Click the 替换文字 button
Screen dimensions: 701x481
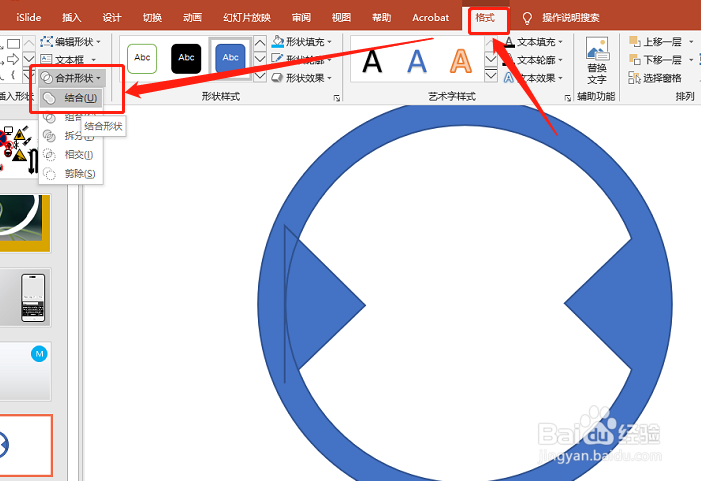click(597, 61)
